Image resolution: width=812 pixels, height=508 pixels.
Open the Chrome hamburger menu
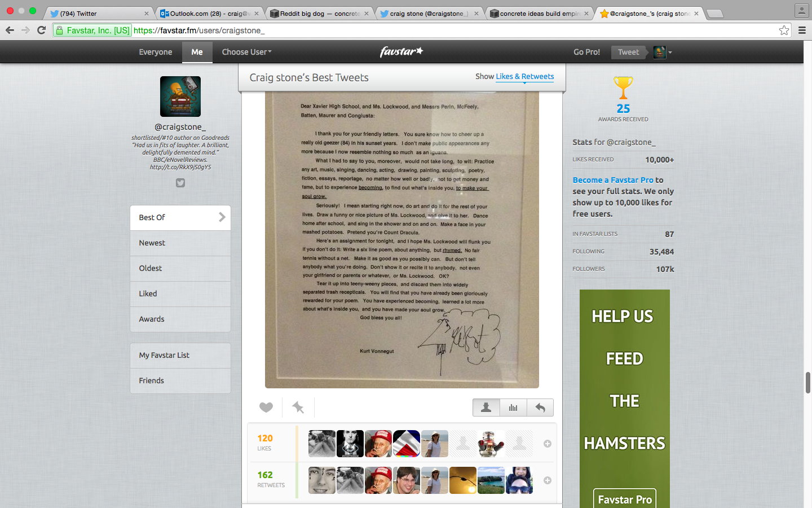pyautogui.click(x=802, y=30)
